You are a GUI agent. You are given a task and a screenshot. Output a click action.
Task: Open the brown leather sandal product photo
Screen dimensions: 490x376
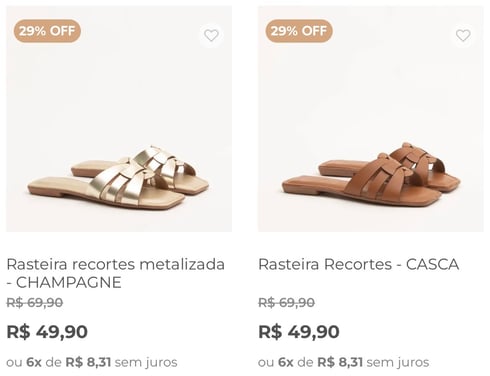371,119
